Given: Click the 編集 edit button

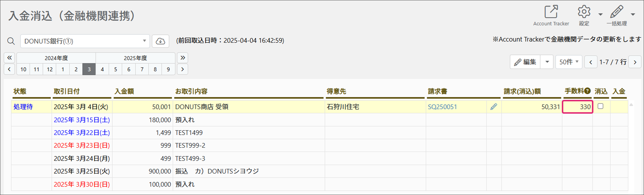Looking at the screenshot, I should coord(525,62).
